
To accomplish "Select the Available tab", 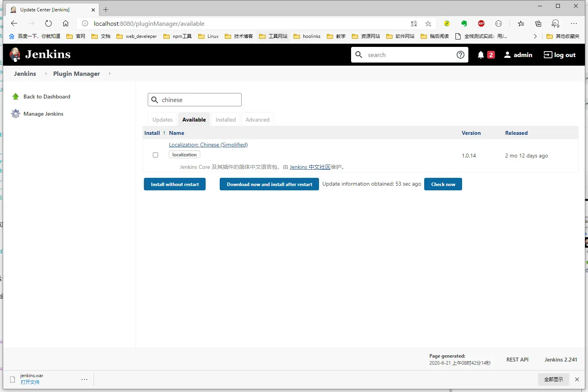I will tap(194, 120).
